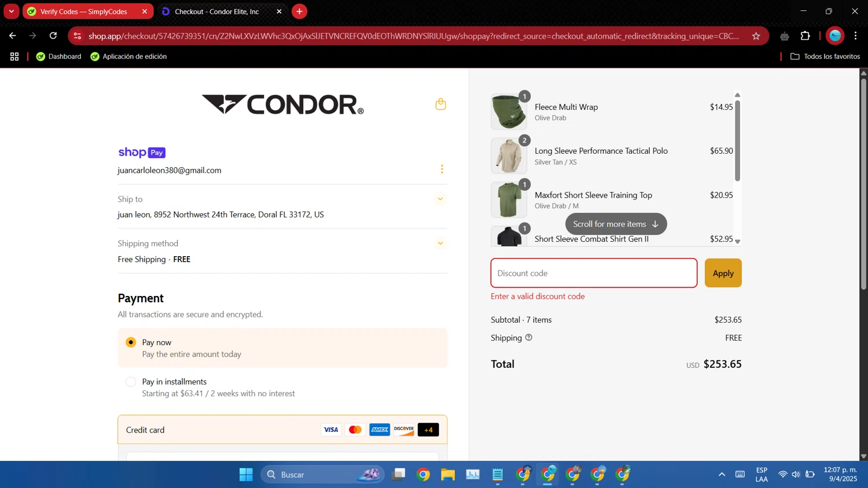Apply the discount code
The height and width of the screenshot is (488, 868).
click(723, 273)
